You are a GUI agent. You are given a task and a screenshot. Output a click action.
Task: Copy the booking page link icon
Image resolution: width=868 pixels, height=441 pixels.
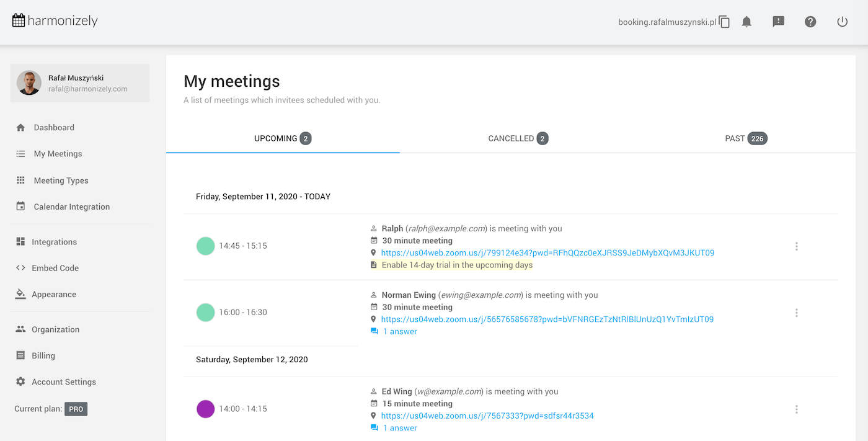click(725, 20)
